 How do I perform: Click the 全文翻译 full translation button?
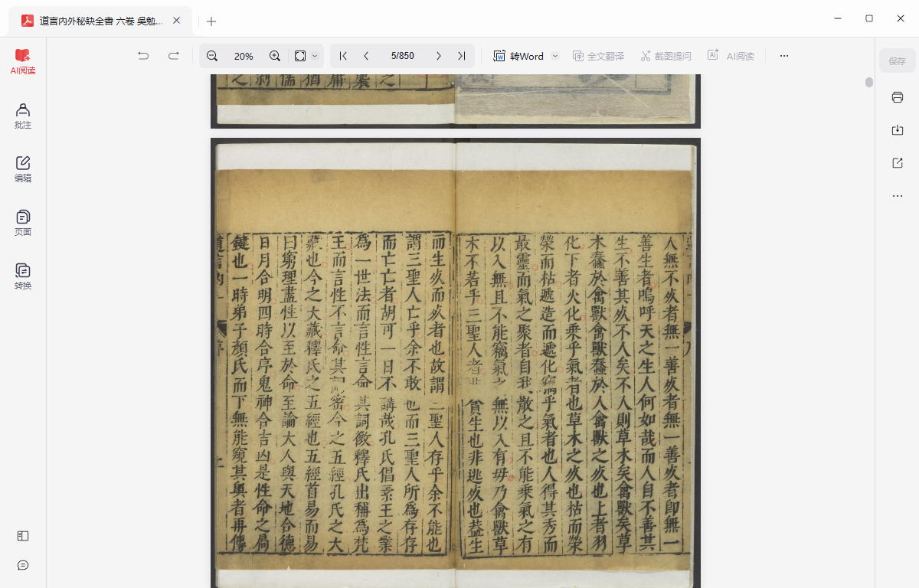coord(598,56)
